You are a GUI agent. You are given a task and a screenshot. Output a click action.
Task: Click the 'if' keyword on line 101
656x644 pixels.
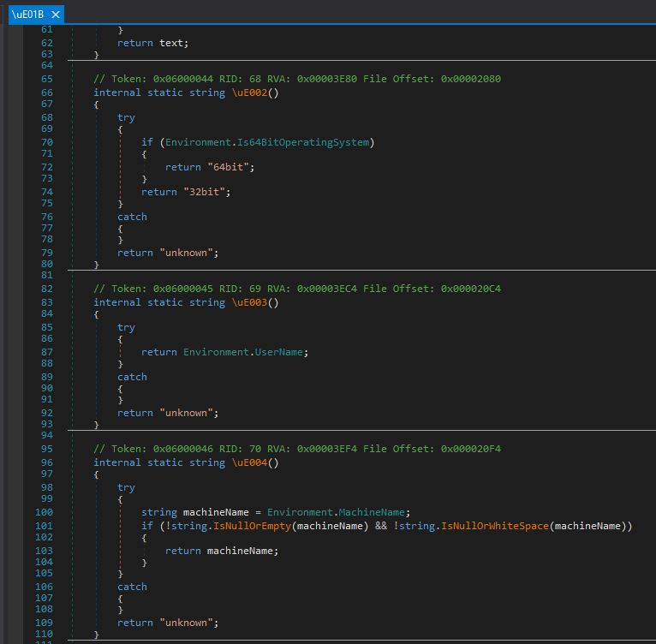[x=147, y=526]
